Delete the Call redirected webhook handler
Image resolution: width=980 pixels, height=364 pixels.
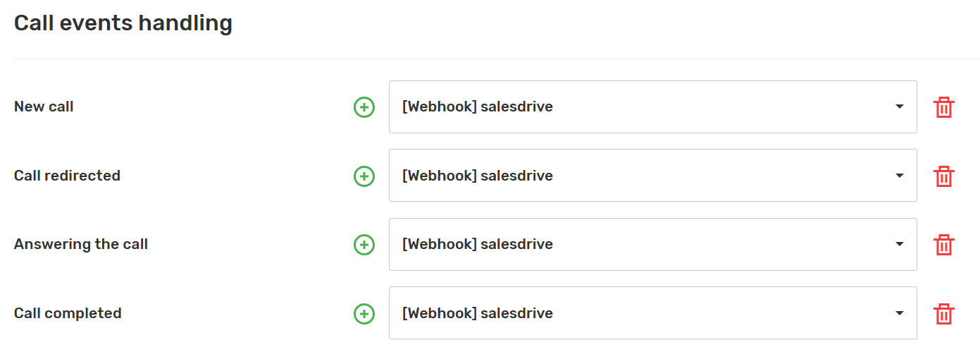pyautogui.click(x=943, y=176)
